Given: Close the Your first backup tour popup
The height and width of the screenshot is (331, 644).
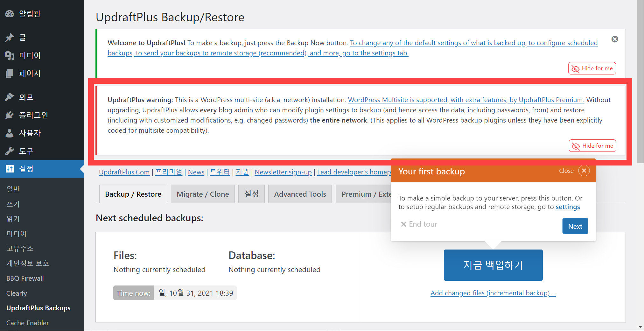Looking at the screenshot, I should pos(584,171).
